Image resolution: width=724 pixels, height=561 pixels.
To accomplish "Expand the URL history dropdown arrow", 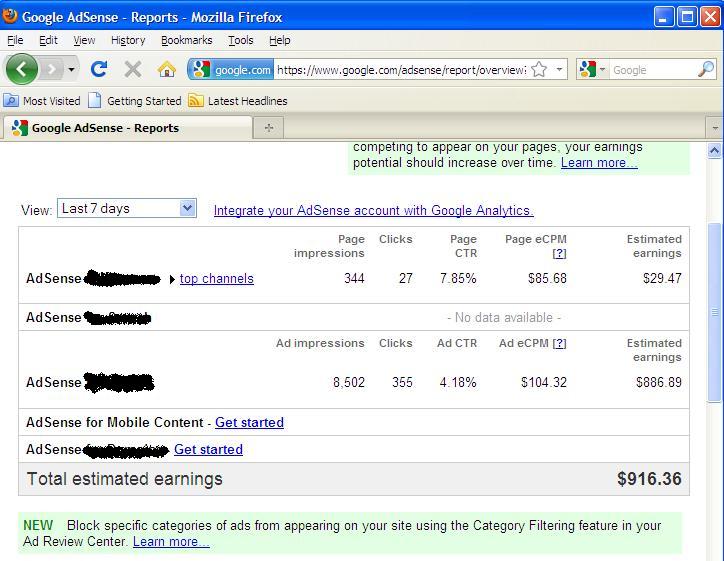I will click(x=560, y=69).
